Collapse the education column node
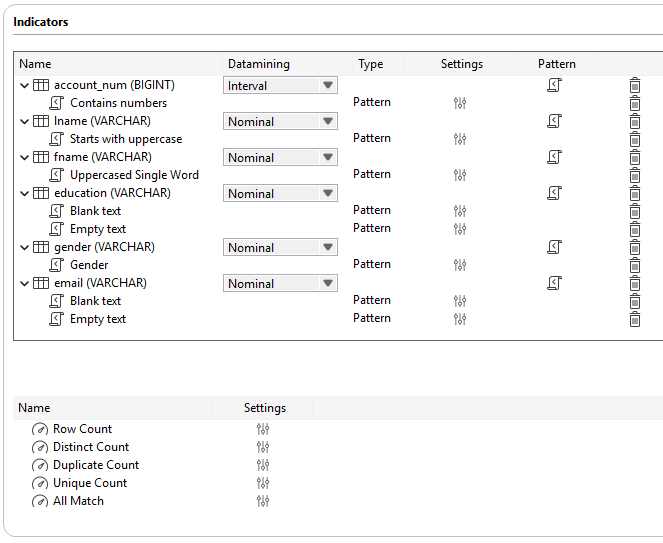 point(24,194)
